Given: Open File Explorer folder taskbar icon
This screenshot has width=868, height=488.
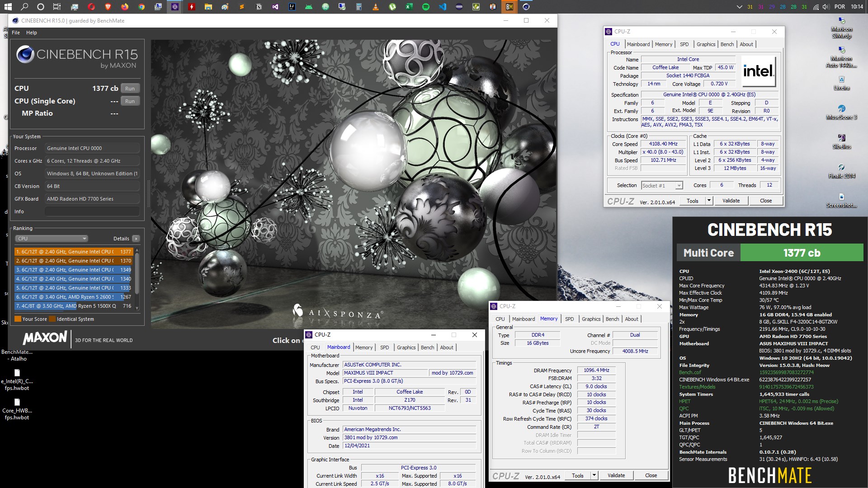Looking at the screenshot, I should pyautogui.click(x=208, y=7).
